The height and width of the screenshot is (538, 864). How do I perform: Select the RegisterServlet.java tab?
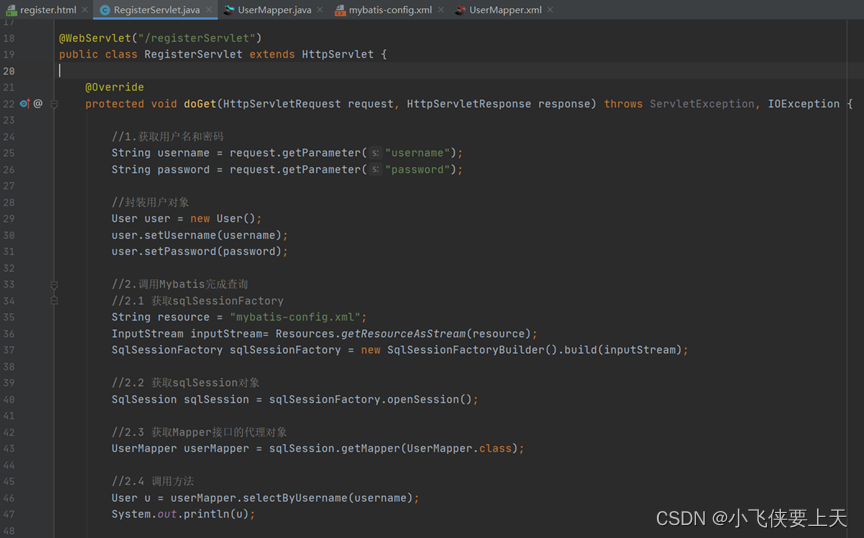tap(156, 9)
